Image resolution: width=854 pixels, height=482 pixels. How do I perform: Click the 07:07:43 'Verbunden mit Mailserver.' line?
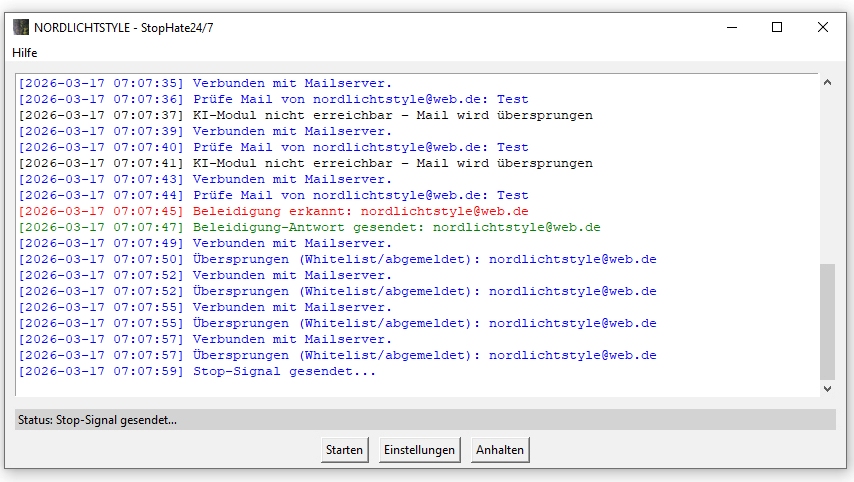[205, 179]
